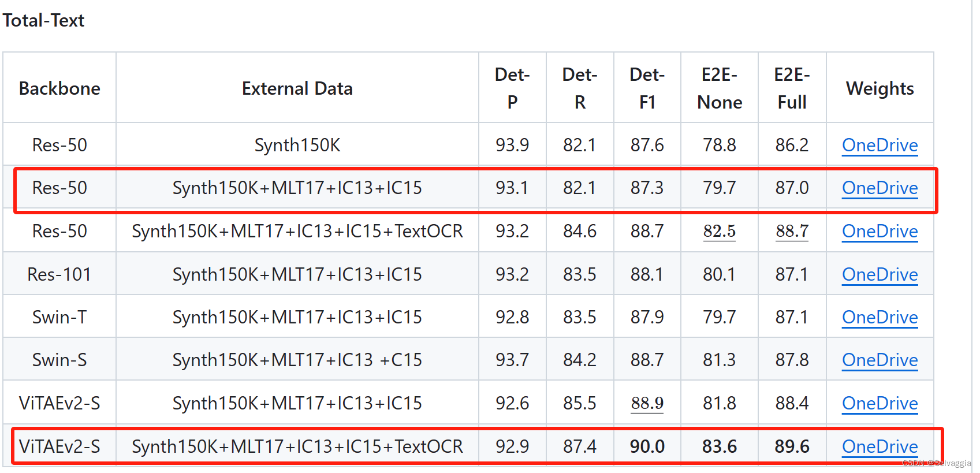Click the 87.3 Det-F1 value
Viewport: 980px width, 473px height.
(647, 188)
